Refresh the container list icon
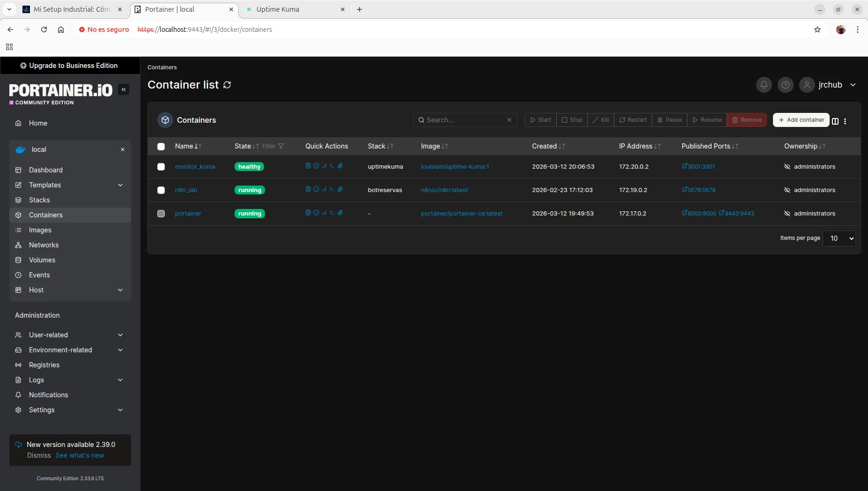Screen dimensions: 868x491 point(227,85)
